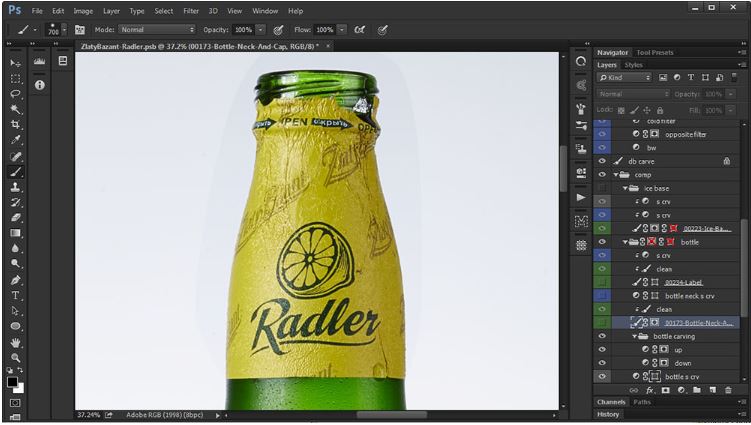Switch to Paths tab
751x425 pixels.
[642, 402]
